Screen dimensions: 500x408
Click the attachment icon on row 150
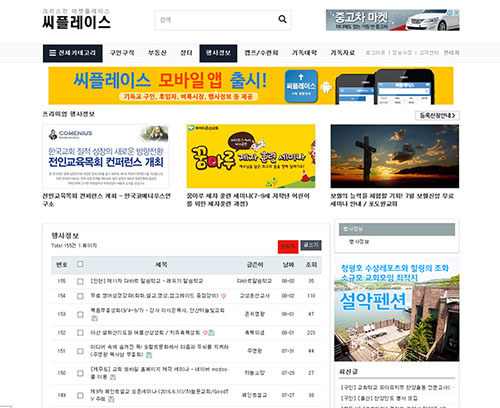(x=113, y=377)
